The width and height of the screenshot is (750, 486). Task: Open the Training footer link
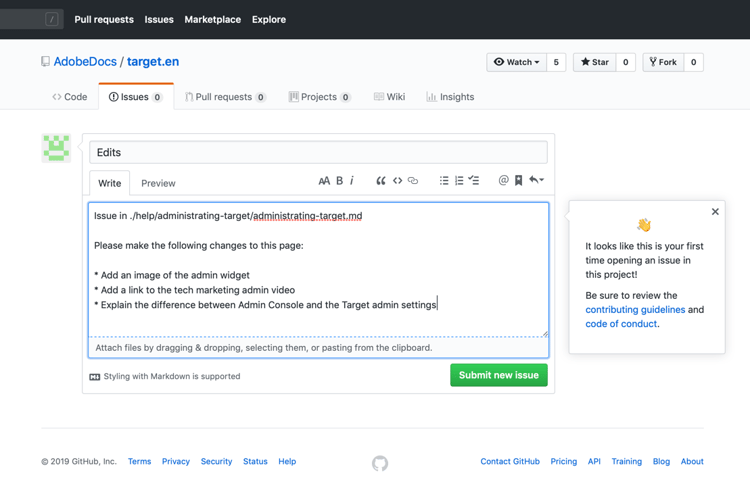[627, 462]
